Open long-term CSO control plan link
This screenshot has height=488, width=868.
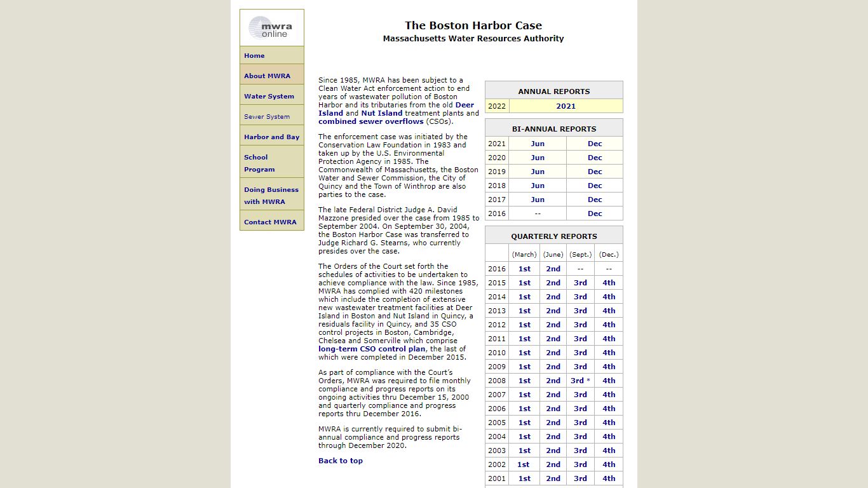coord(372,349)
